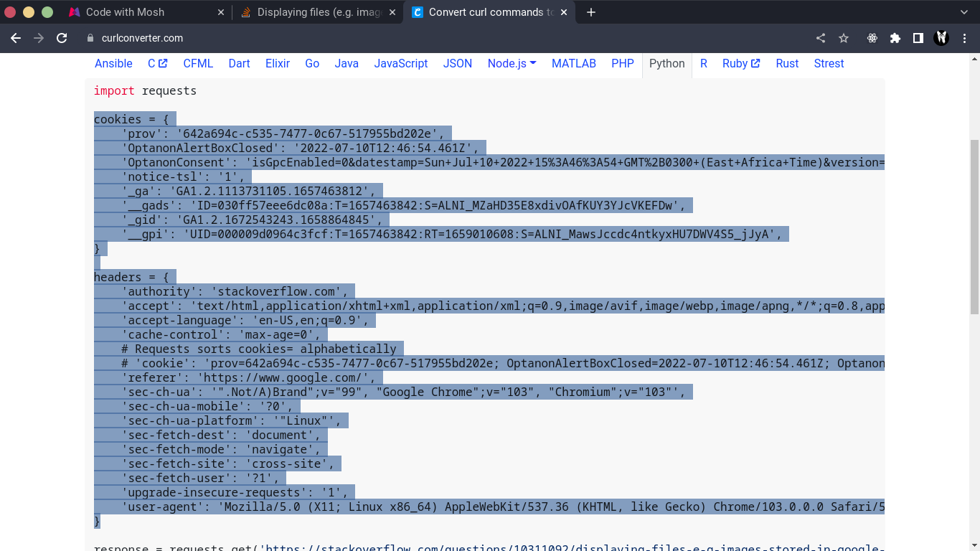980x551 pixels.
Task: Choose Strest output language
Action: [x=829, y=63]
